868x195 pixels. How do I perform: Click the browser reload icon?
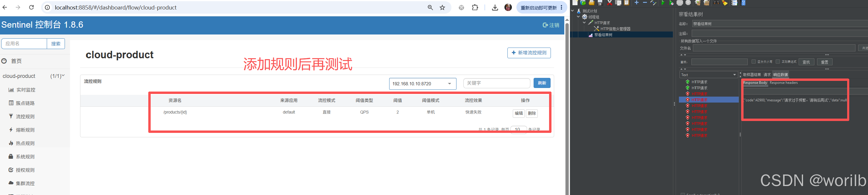[31, 7]
